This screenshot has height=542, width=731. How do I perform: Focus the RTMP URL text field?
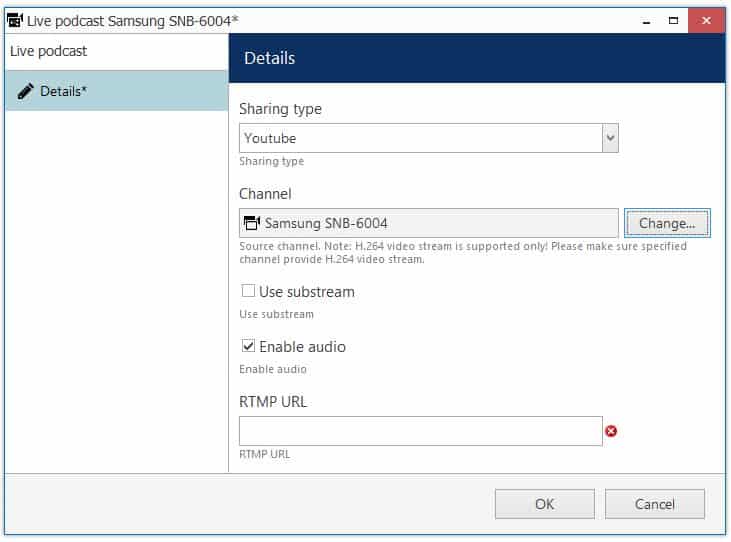[420, 431]
